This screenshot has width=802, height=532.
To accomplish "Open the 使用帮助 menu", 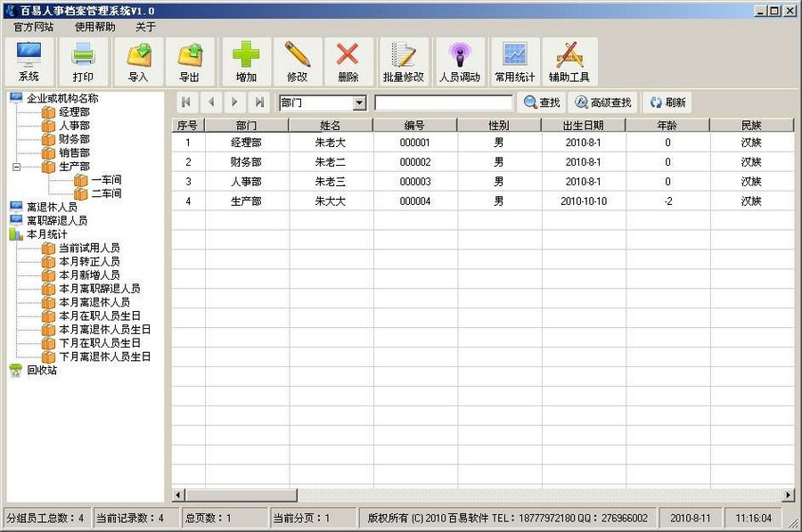I will (x=94, y=27).
